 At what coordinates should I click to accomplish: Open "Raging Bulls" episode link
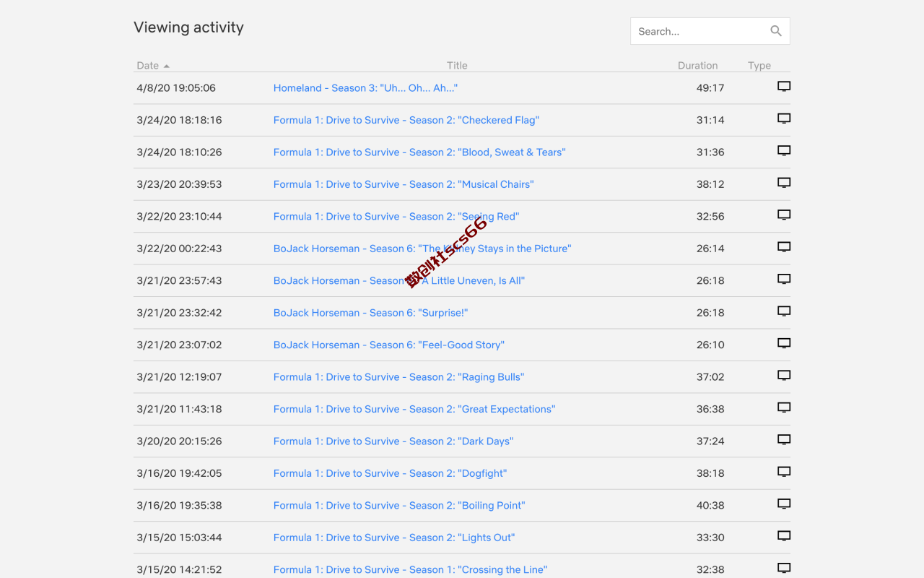tap(398, 377)
